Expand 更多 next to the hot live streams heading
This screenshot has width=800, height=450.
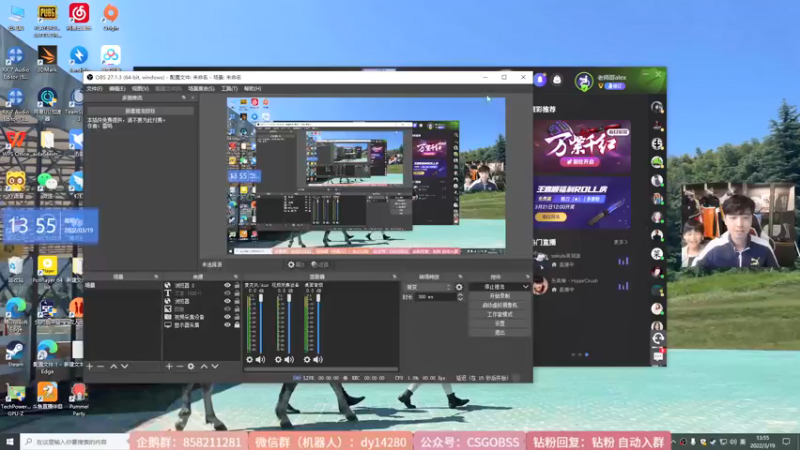pos(620,242)
